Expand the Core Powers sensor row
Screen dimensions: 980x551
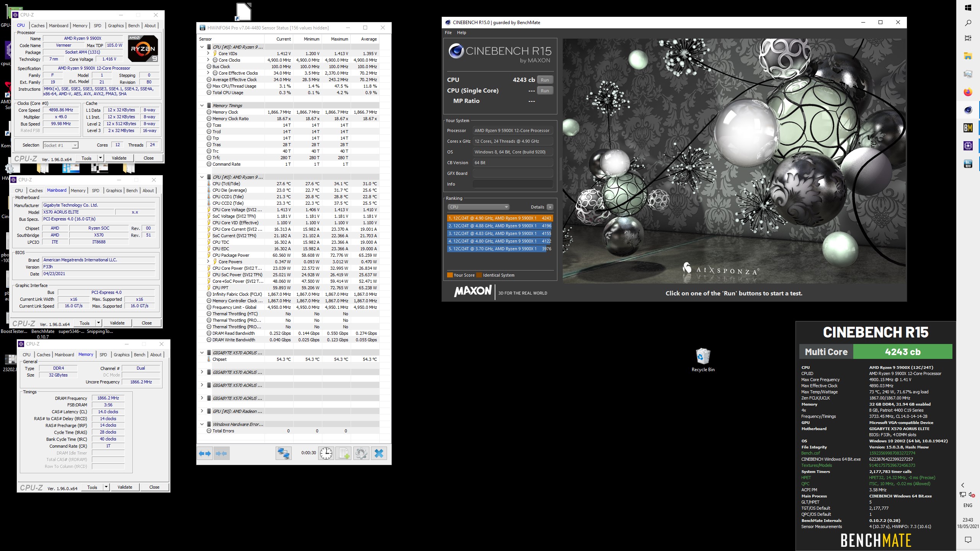(208, 262)
